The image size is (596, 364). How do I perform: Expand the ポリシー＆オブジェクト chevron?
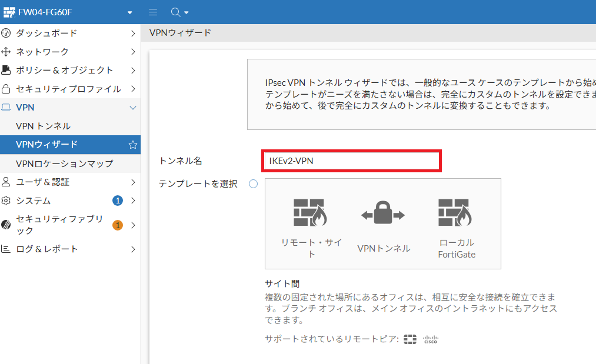tap(133, 71)
